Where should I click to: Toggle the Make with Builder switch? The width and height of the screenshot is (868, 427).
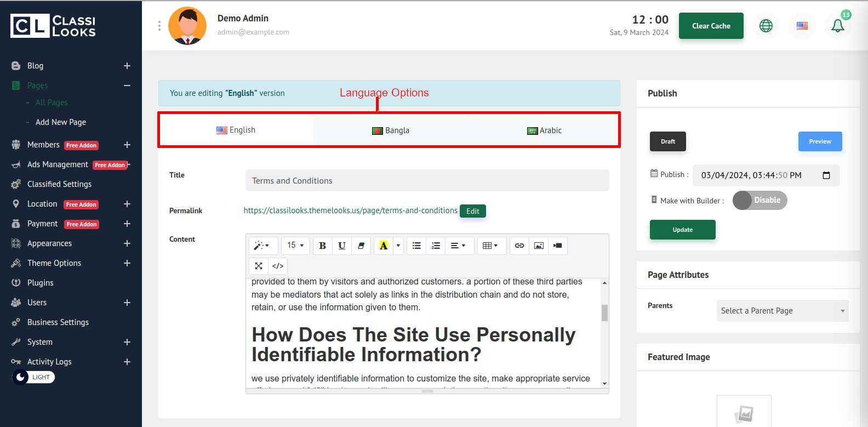[x=759, y=200]
